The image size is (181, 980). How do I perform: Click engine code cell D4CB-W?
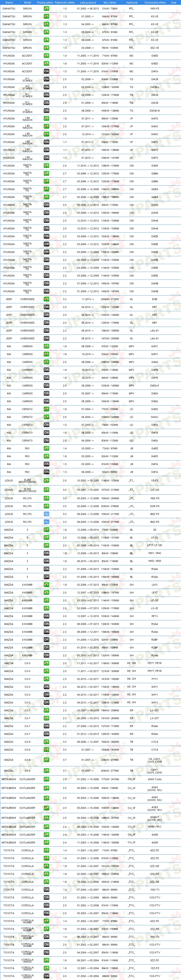[155, 111]
